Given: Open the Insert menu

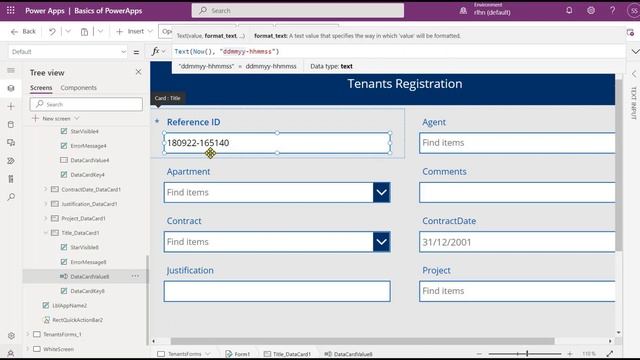Looking at the screenshot, I should tap(134, 31).
